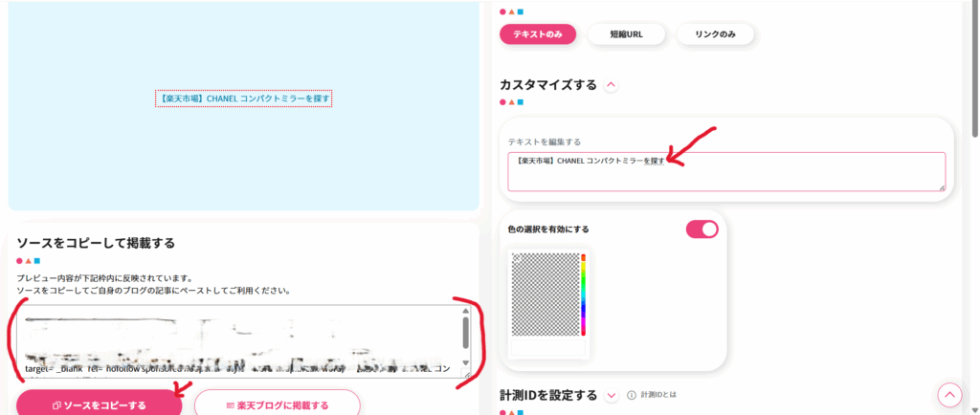Disable the 色の選択を有効にする toggle
Viewport: 980px width, 415px height.
(x=702, y=229)
